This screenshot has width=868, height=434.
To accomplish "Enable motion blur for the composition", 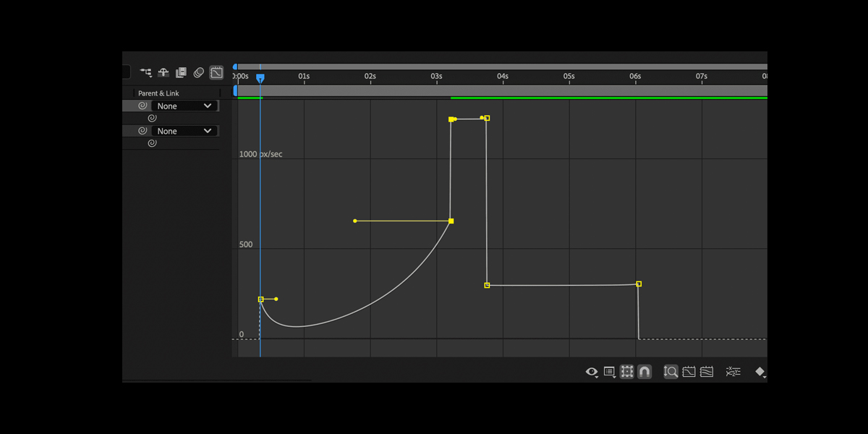I will pyautogui.click(x=199, y=72).
